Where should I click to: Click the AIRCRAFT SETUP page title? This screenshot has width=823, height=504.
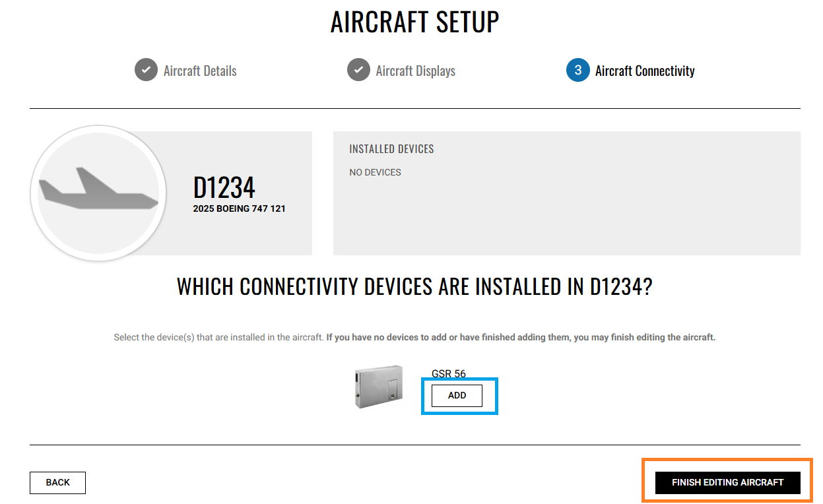tap(414, 22)
